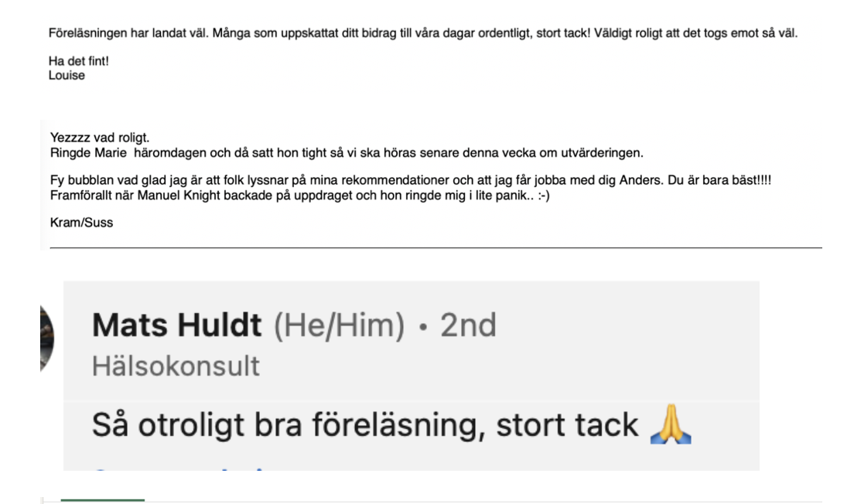Open Mats Huldt's profile name link
The height and width of the screenshot is (504, 854).
pos(177,325)
